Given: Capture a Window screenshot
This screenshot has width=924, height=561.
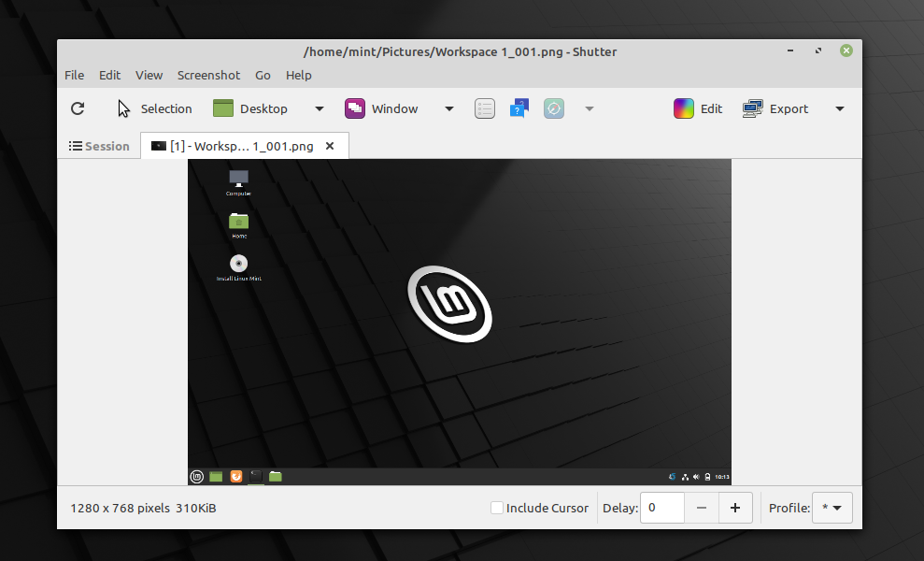Looking at the screenshot, I should [x=381, y=108].
